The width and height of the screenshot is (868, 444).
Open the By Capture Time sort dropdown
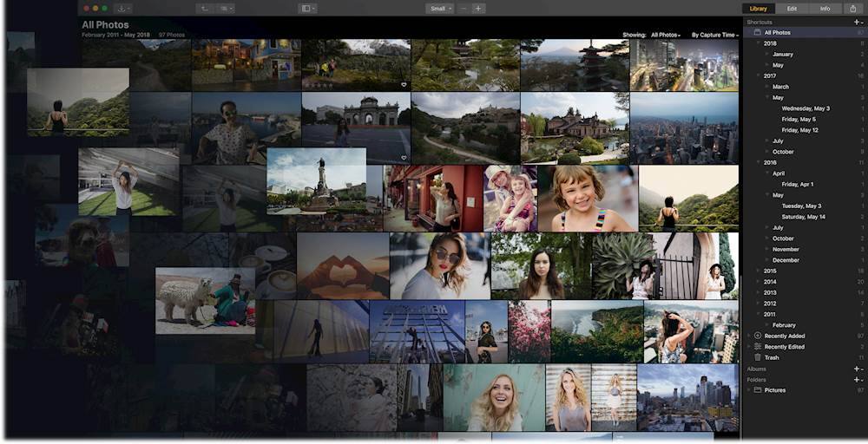click(x=714, y=36)
